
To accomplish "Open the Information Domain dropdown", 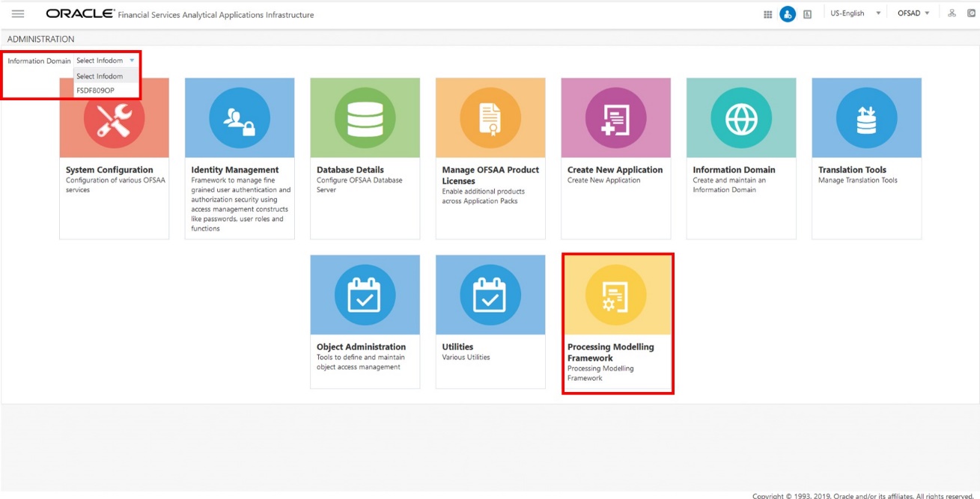I will coord(106,61).
